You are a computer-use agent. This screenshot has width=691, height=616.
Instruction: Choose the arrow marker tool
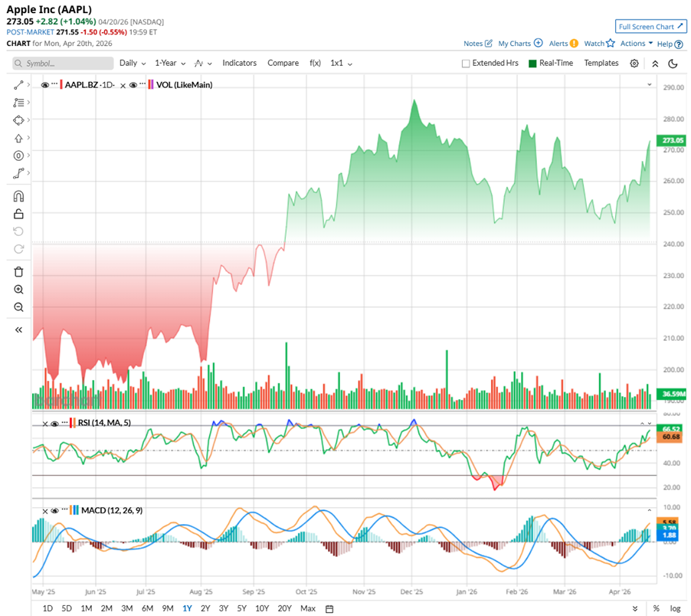coord(18,139)
